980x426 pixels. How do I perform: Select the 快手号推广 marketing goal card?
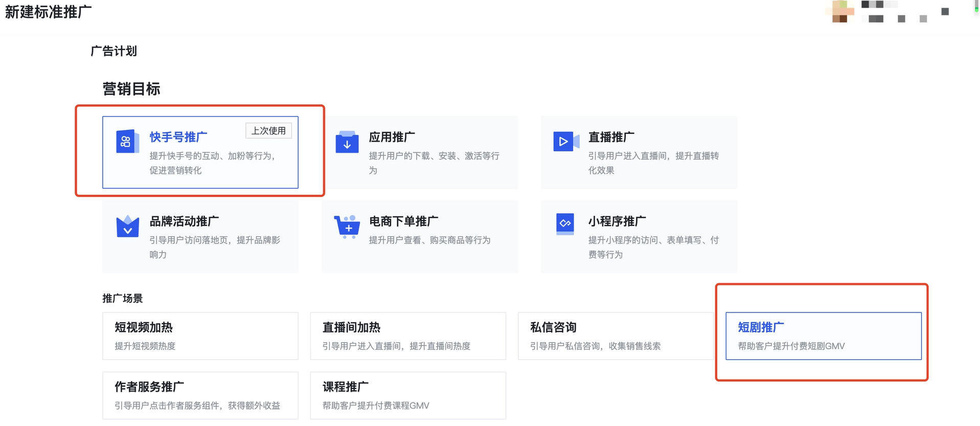point(200,152)
